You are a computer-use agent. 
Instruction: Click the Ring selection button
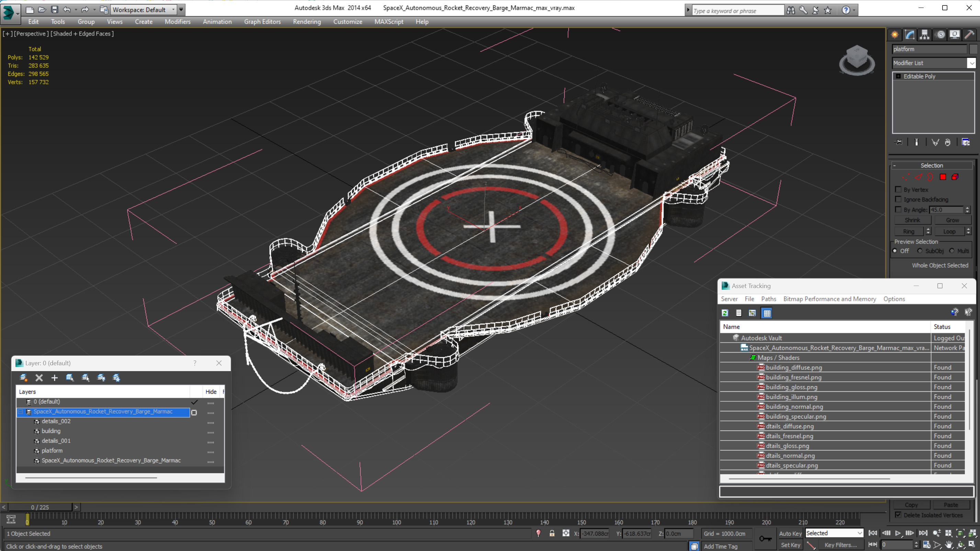tap(909, 231)
